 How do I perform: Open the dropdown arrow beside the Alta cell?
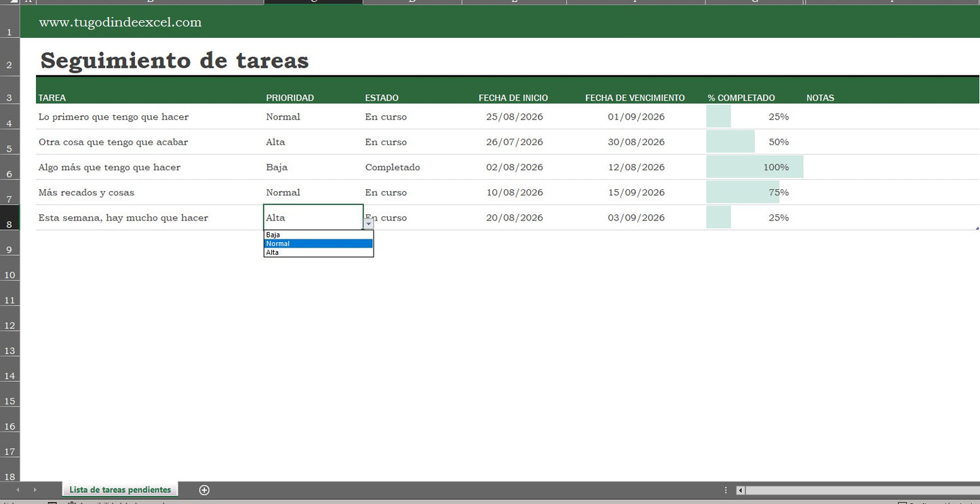point(368,224)
